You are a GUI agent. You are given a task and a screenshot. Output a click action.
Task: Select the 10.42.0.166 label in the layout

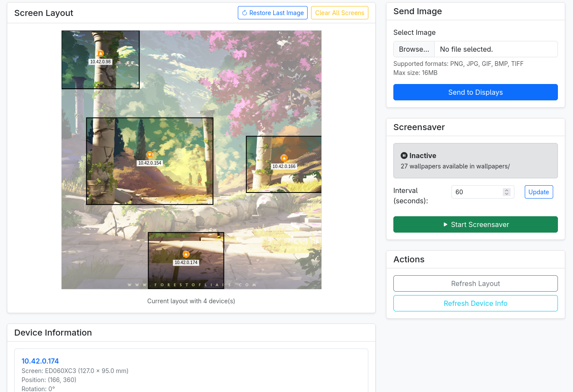pyautogui.click(x=284, y=166)
